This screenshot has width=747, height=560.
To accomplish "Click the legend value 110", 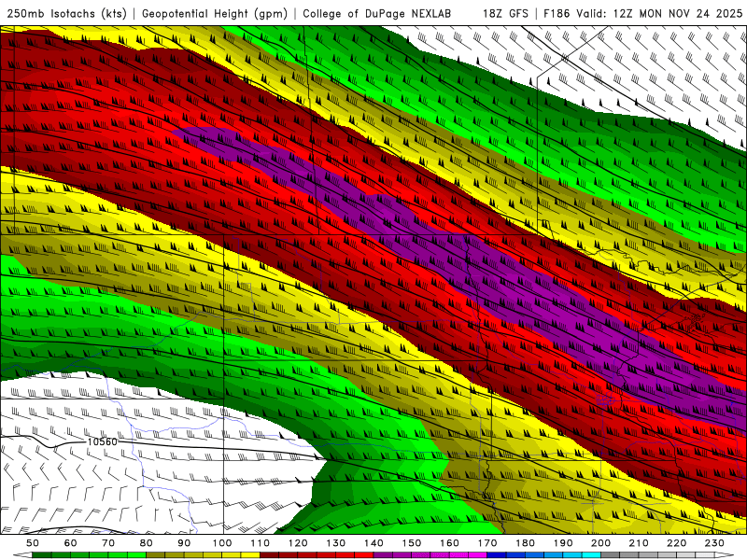I will 261,543.
